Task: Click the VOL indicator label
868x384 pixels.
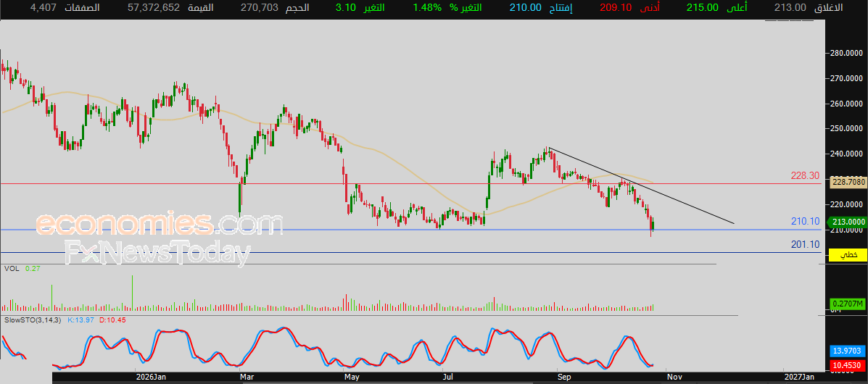Action: pyautogui.click(x=12, y=268)
